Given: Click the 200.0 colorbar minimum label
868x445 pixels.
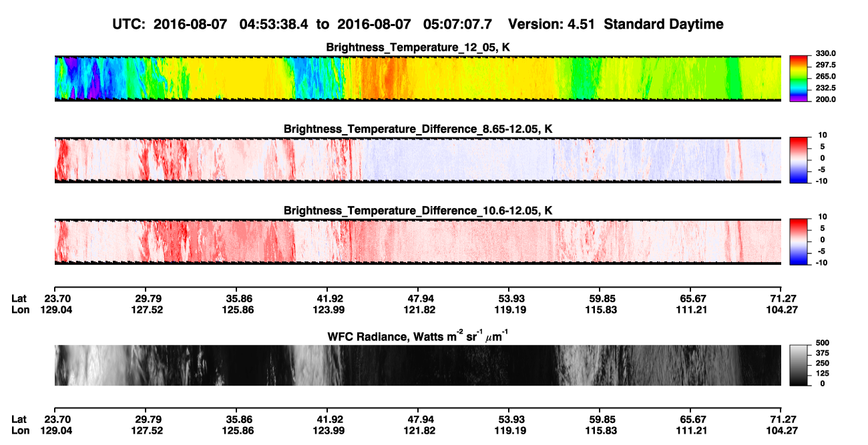Looking at the screenshot, I should pyautogui.click(x=825, y=99).
